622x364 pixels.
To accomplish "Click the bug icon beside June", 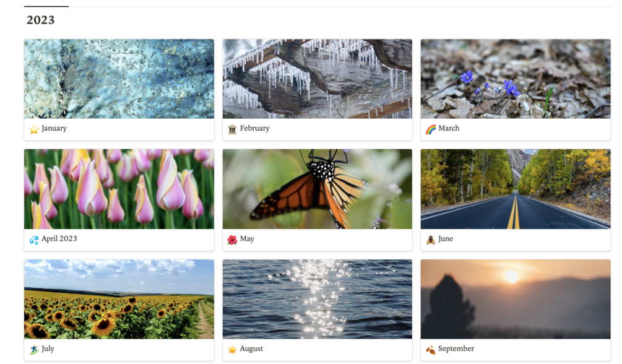I will [x=430, y=240].
